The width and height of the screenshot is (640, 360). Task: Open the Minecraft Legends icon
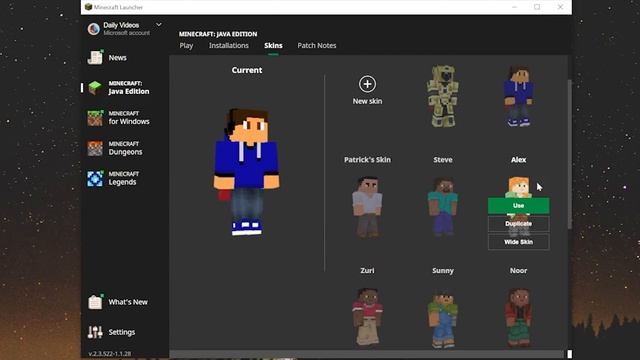[x=95, y=178]
